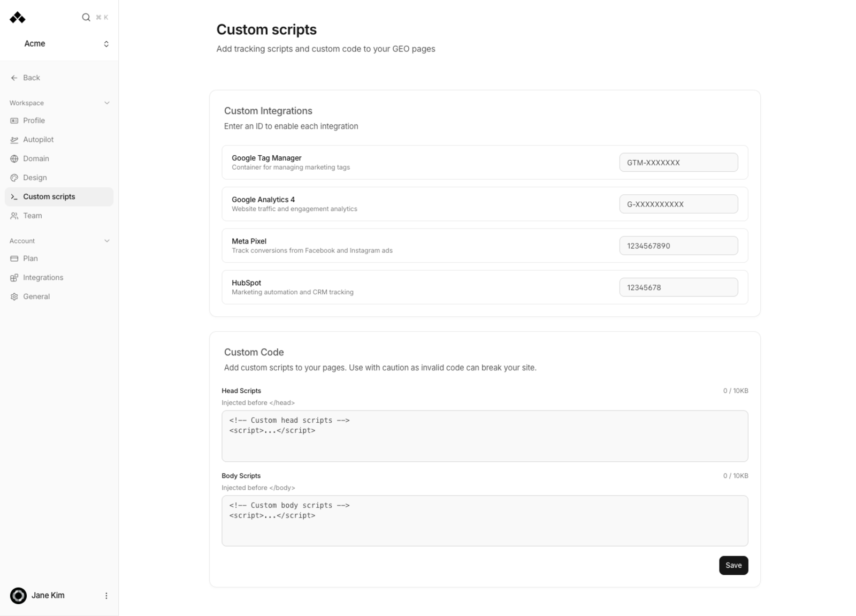Click the Profile card icon
Screen dimensions: 856x616
[14, 120]
